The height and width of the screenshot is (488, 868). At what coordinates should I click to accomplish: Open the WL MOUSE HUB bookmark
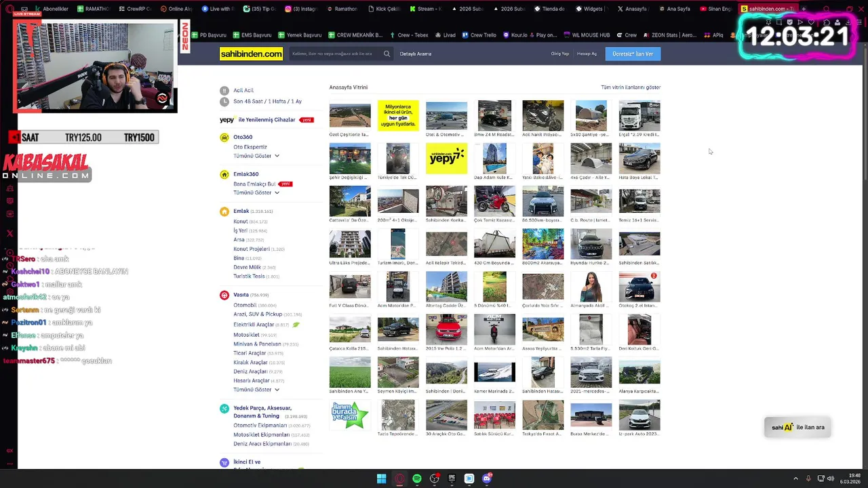(x=587, y=35)
